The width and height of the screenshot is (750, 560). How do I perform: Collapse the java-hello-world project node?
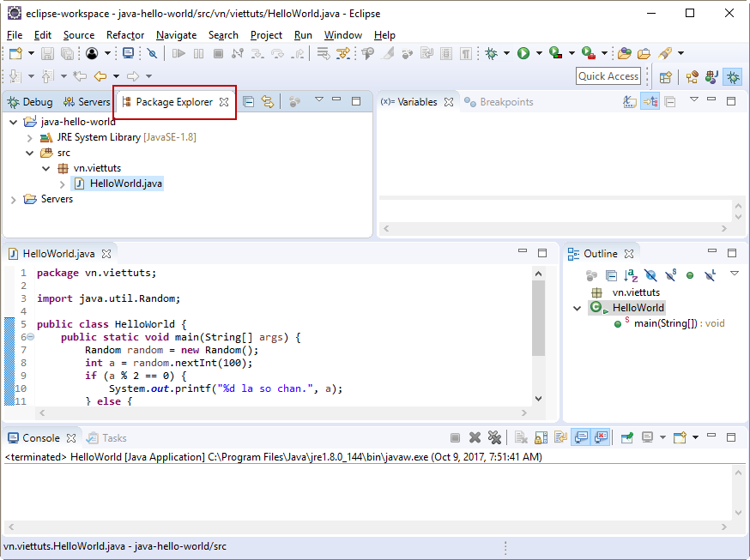tap(14, 123)
